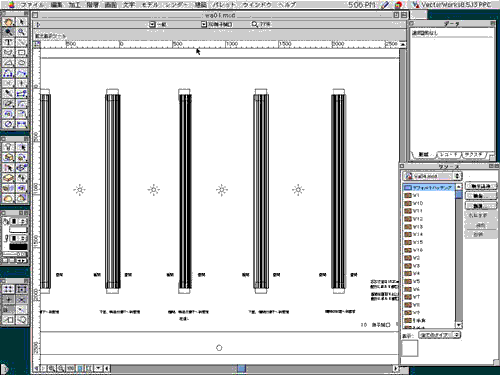The height and width of the screenshot is (375, 500).
Task: Toggle snap-to-object constraint button
Action: (x=21, y=289)
